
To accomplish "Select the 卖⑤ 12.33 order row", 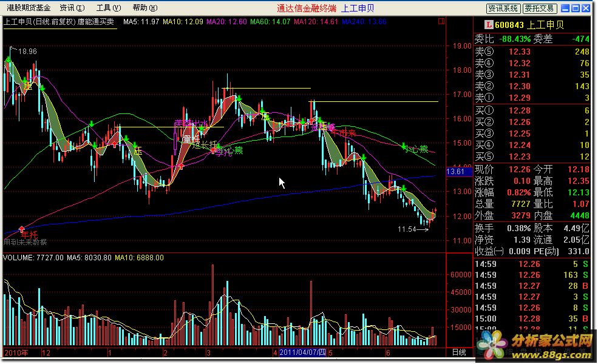I will click(x=532, y=52).
